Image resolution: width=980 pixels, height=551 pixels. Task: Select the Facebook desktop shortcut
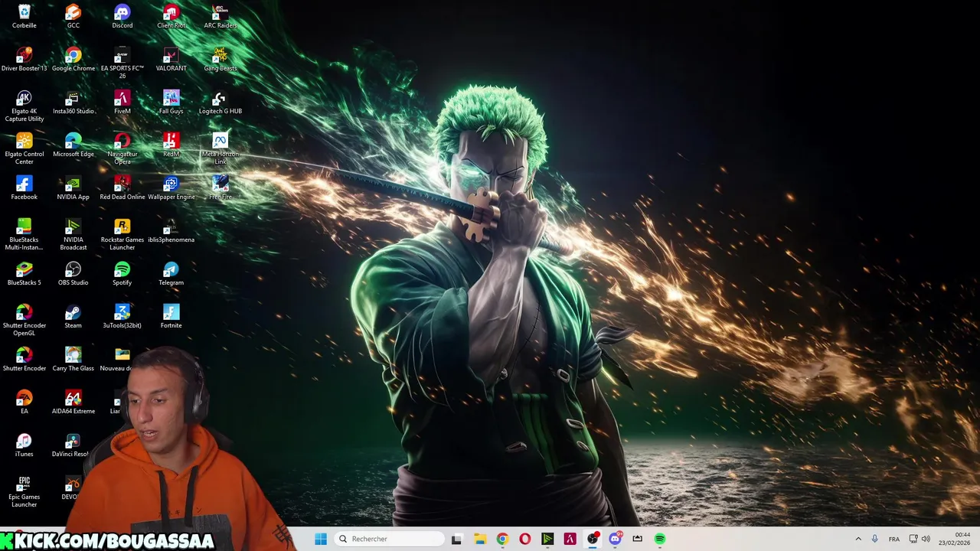pyautogui.click(x=24, y=188)
